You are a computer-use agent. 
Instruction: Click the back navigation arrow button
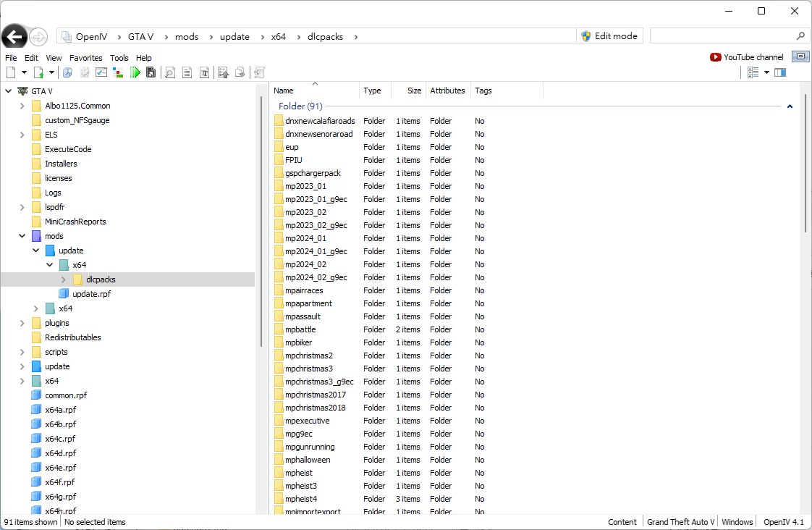tap(14, 37)
